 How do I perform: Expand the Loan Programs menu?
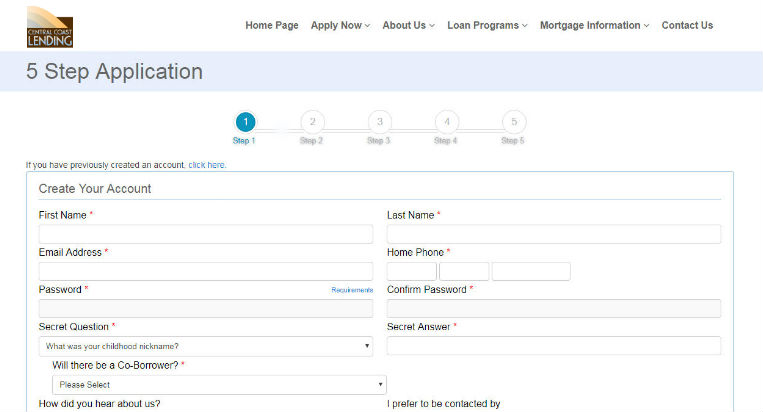tap(487, 25)
